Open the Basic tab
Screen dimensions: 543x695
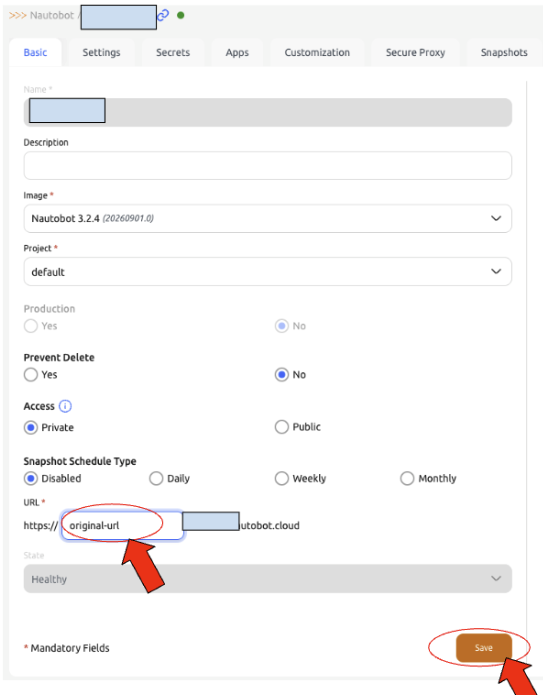tap(35, 52)
